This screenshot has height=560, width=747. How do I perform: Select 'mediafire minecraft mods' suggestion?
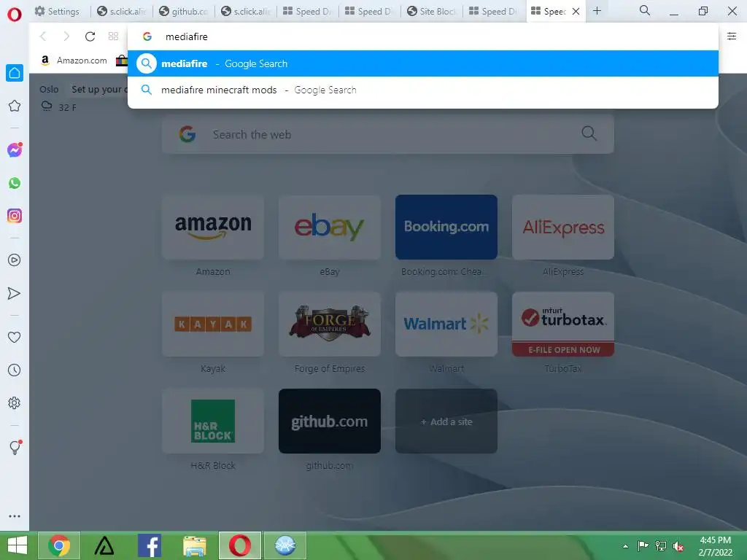point(423,90)
